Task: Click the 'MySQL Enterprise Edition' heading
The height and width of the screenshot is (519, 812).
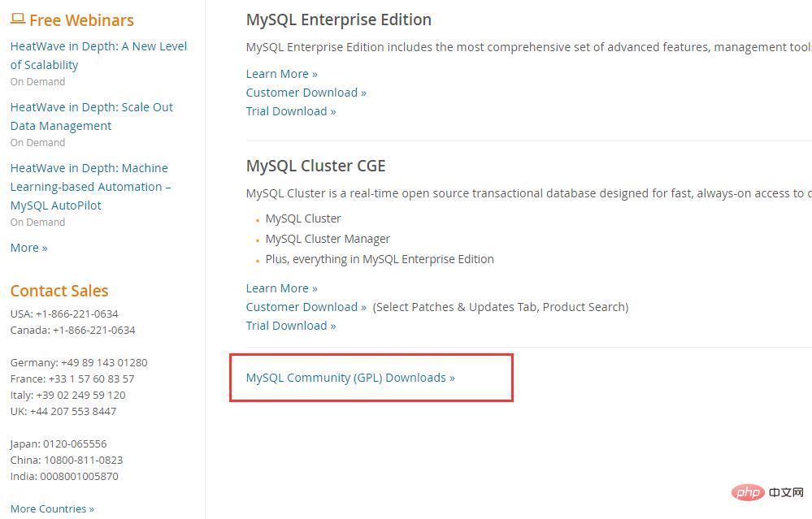Action: [338, 19]
